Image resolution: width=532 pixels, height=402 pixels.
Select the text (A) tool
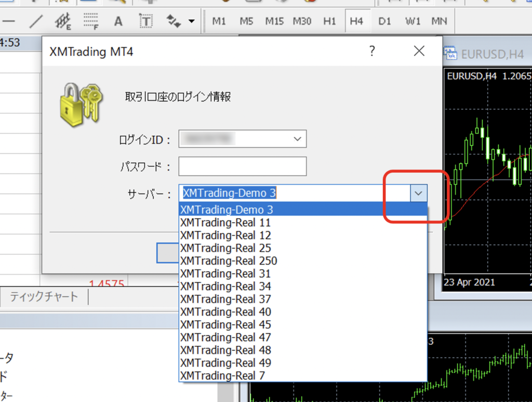(118, 21)
